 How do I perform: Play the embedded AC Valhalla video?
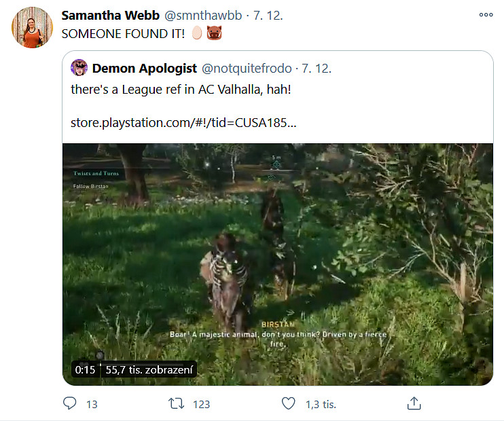point(277,263)
